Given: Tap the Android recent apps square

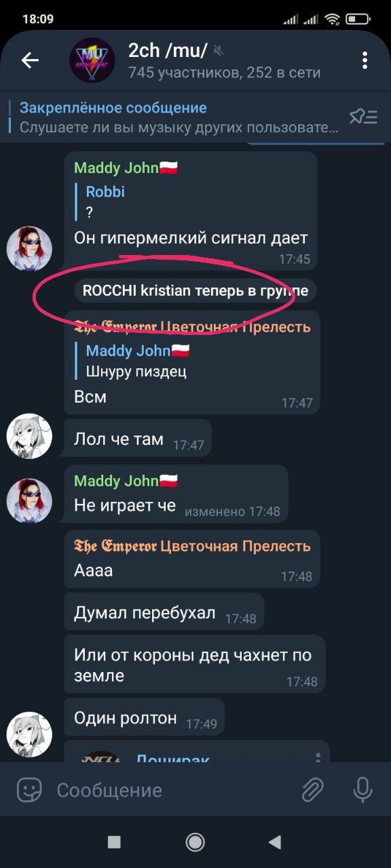Looking at the screenshot, I should (x=114, y=842).
